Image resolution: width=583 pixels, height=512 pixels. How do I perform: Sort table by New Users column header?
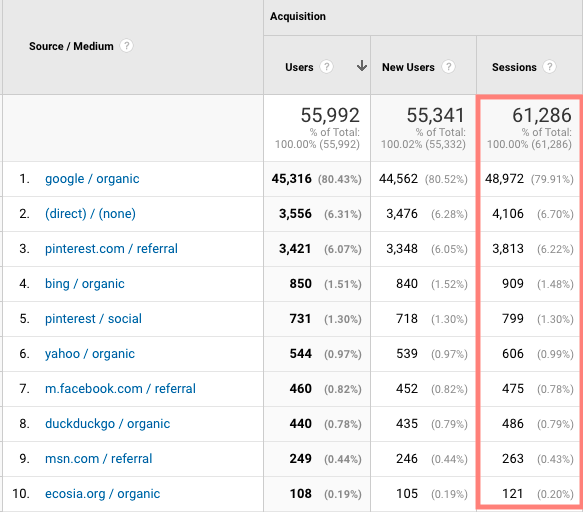click(x=408, y=67)
